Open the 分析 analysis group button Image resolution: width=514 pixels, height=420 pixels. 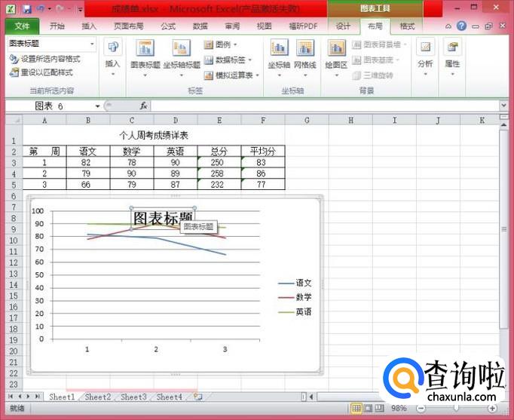point(425,58)
